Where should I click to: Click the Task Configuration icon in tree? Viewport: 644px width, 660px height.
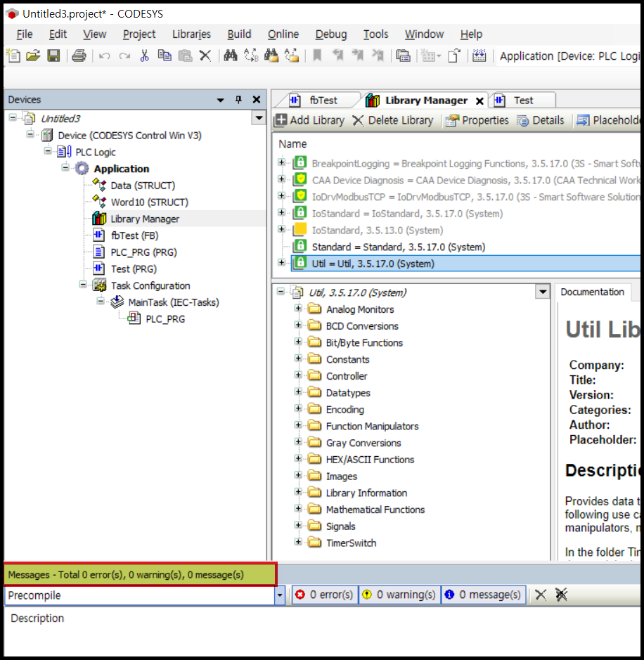click(x=99, y=285)
